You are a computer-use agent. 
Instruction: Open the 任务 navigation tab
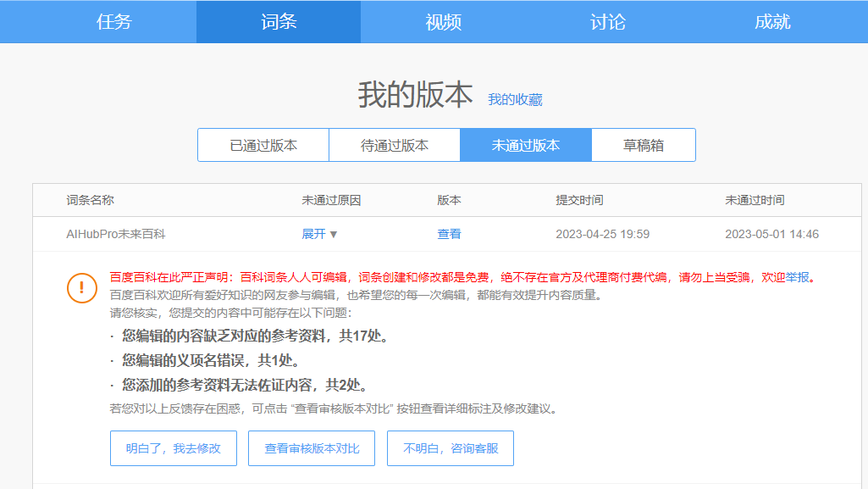pyautogui.click(x=114, y=21)
